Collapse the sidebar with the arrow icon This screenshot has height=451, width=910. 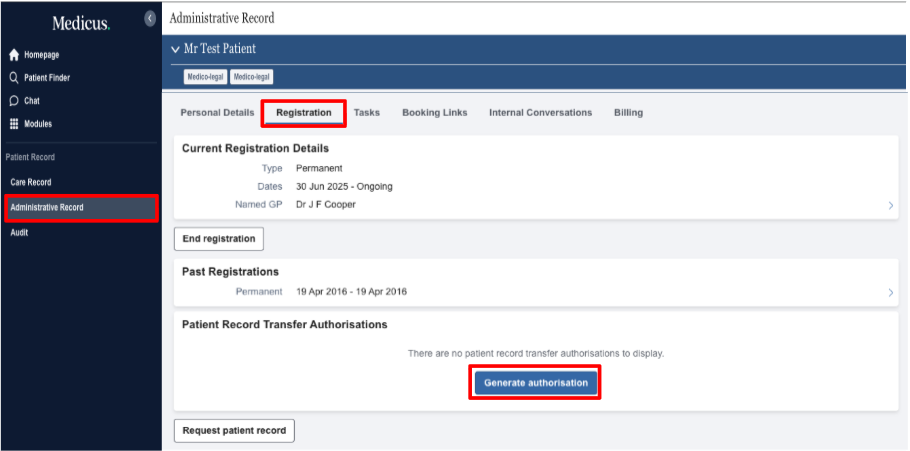[150, 18]
